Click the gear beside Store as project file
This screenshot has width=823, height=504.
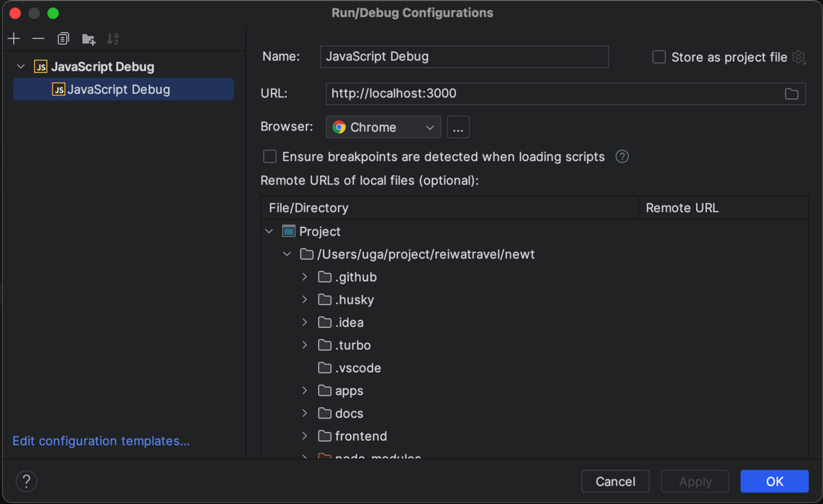[x=798, y=58]
